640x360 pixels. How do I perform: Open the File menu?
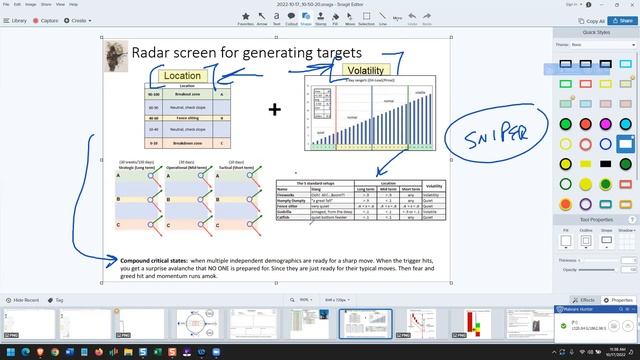[6, 4]
